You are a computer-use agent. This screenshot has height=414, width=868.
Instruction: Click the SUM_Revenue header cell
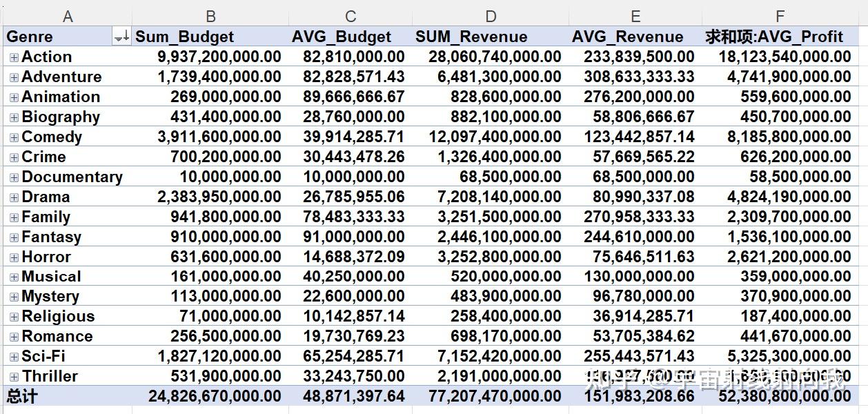pos(491,37)
